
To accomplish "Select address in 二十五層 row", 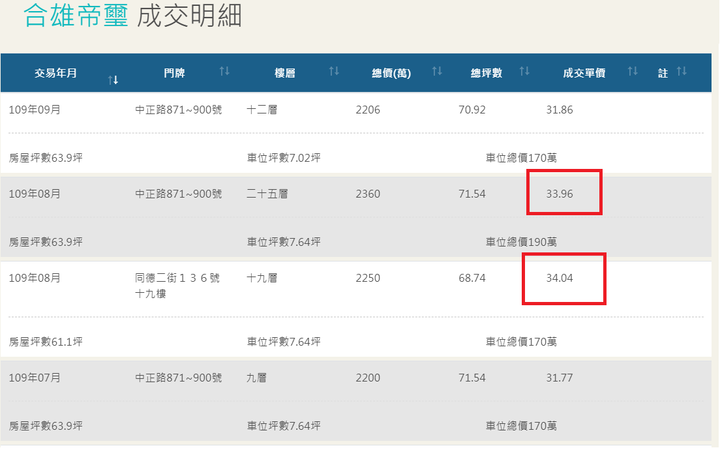I will 178,194.
